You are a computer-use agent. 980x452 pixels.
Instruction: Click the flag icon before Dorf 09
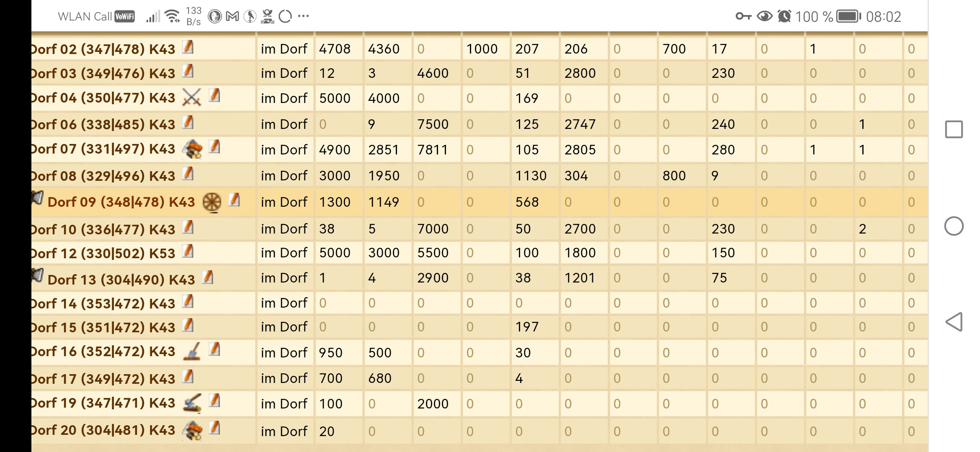tap(38, 198)
